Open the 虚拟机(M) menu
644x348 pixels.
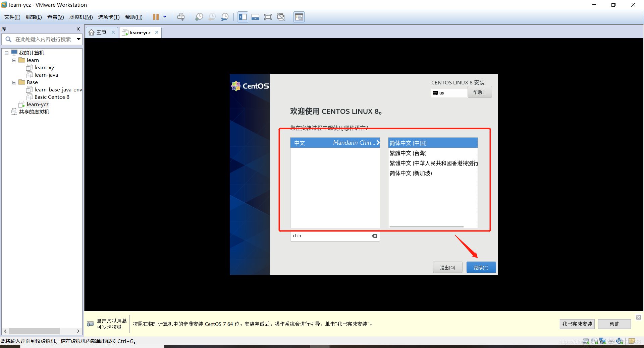81,17
